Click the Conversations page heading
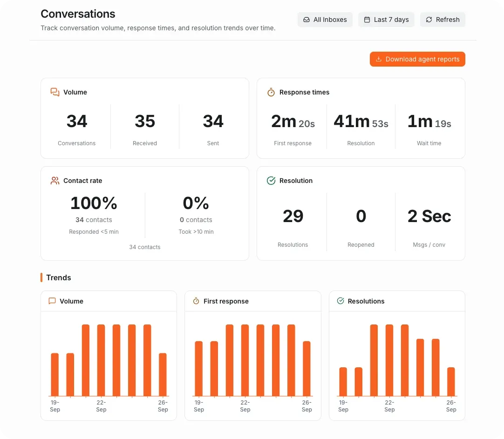This screenshot has width=504, height=439. pos(78,14)
